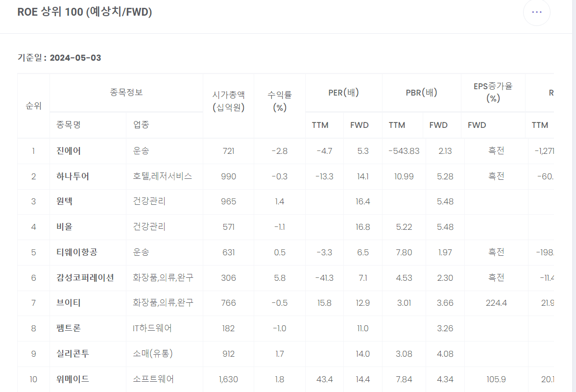Open stock 비올

tap(64, 227)
